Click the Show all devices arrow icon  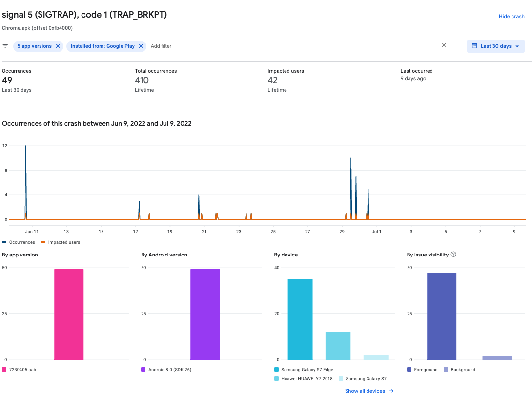[391, 391]
